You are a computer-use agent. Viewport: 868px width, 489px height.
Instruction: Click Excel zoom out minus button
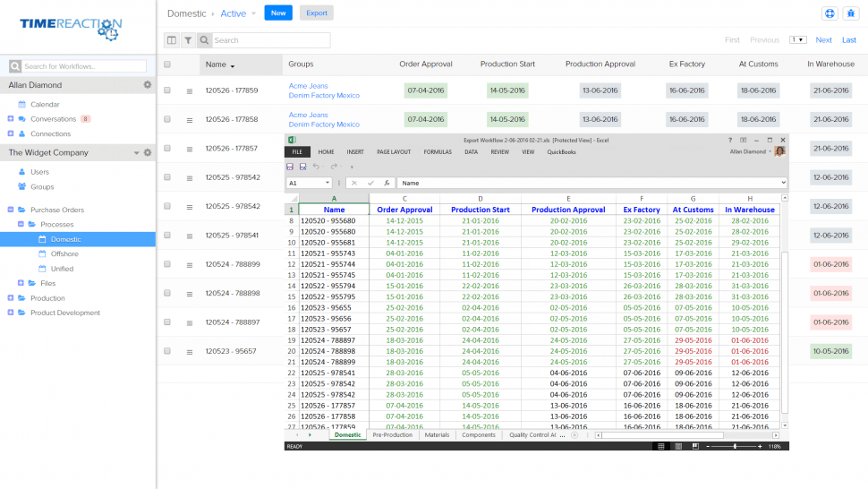(x=708, y=446)
